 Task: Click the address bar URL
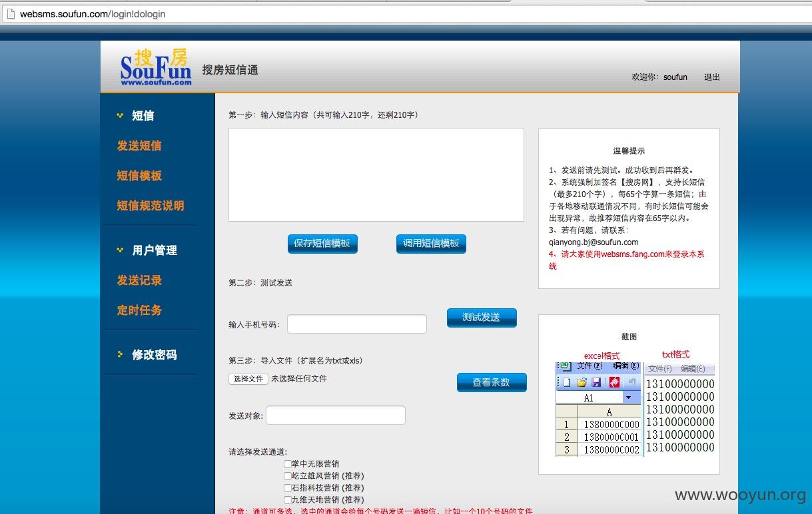93,14
